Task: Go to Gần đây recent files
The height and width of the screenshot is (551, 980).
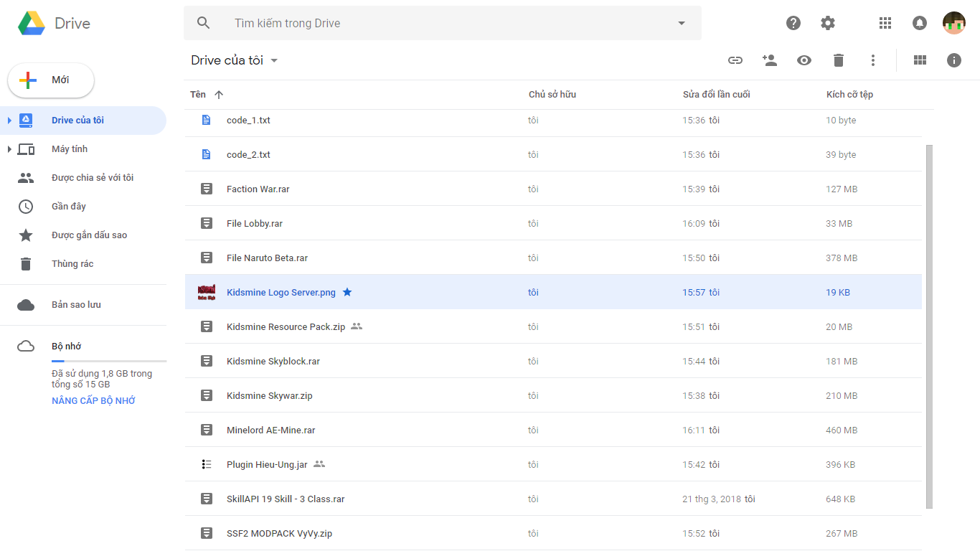Action: [83, 207]
